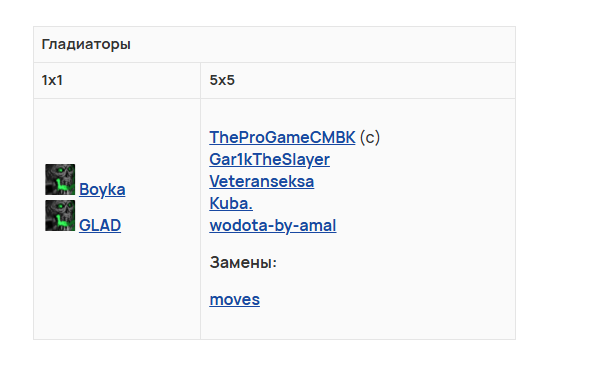The width and height of the screenshot is (600, 366).
Task: Select the Kuba. player link
Action: (x=231, y=203)
